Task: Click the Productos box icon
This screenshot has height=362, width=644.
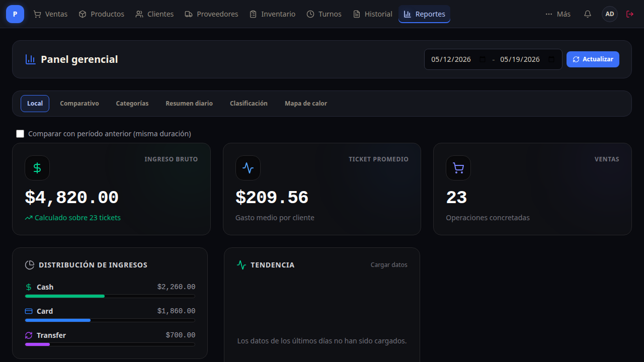Action: tap(83, 14)
